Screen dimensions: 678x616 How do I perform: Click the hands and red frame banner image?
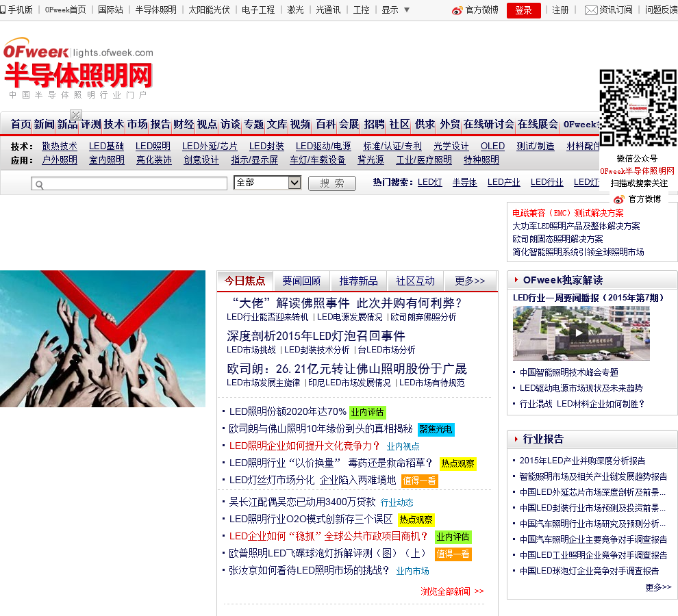click(x=103, y=339)
